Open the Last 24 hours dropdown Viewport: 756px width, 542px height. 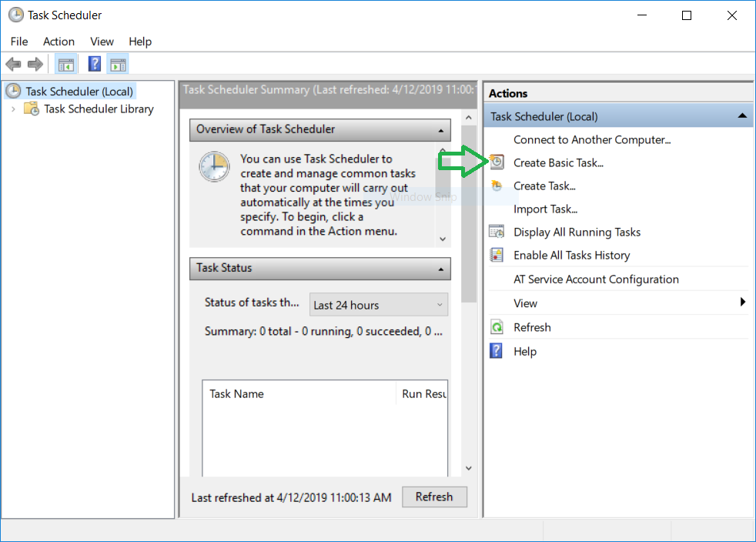[x=378, y=305]
